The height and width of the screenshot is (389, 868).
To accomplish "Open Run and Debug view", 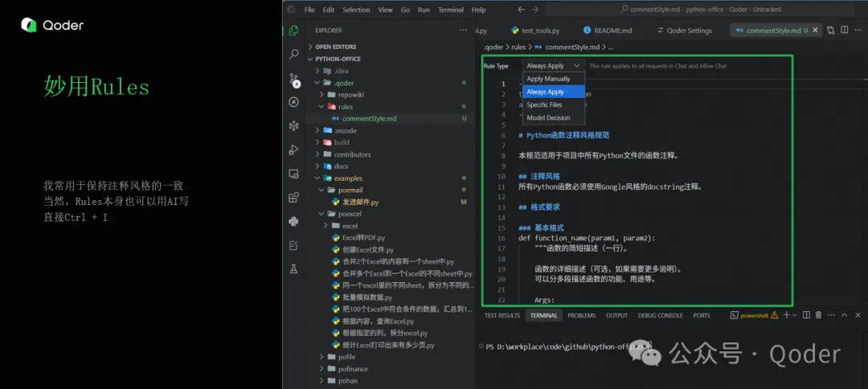I will pyautogui.click(x=293, y=149).
